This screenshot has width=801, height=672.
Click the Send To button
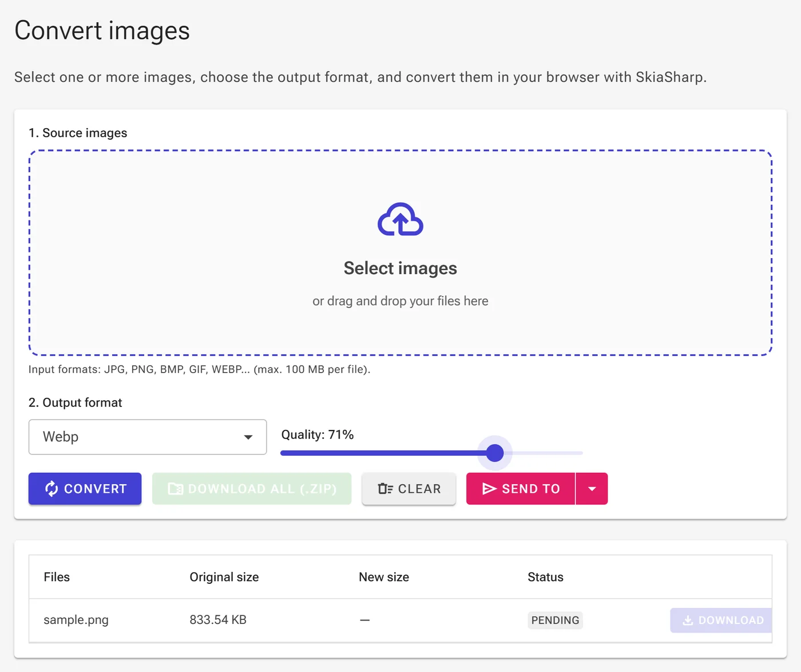(521, 489)
